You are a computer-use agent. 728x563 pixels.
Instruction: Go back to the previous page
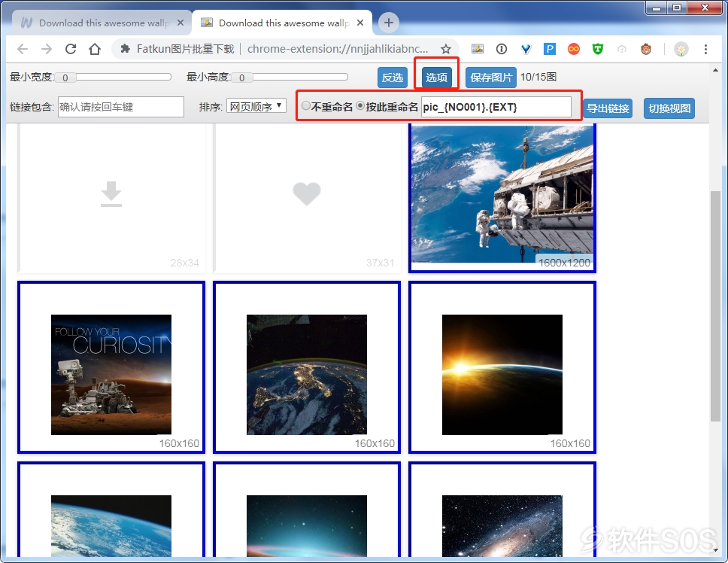23,49
